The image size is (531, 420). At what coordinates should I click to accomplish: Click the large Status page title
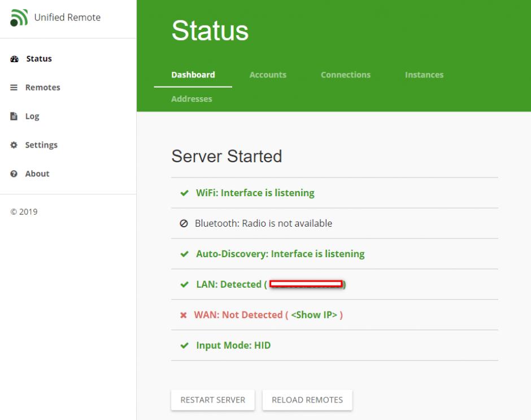coord(210,31)
